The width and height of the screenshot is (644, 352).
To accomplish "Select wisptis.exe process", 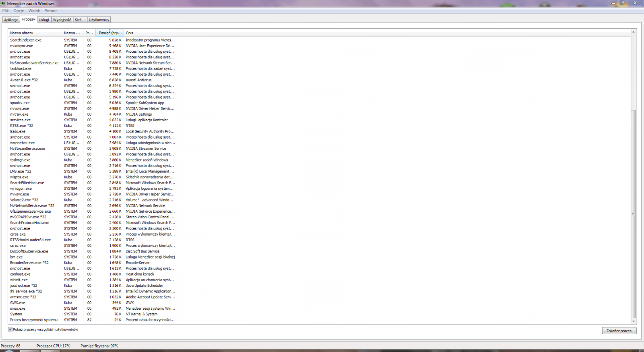I will pos(93,177).
